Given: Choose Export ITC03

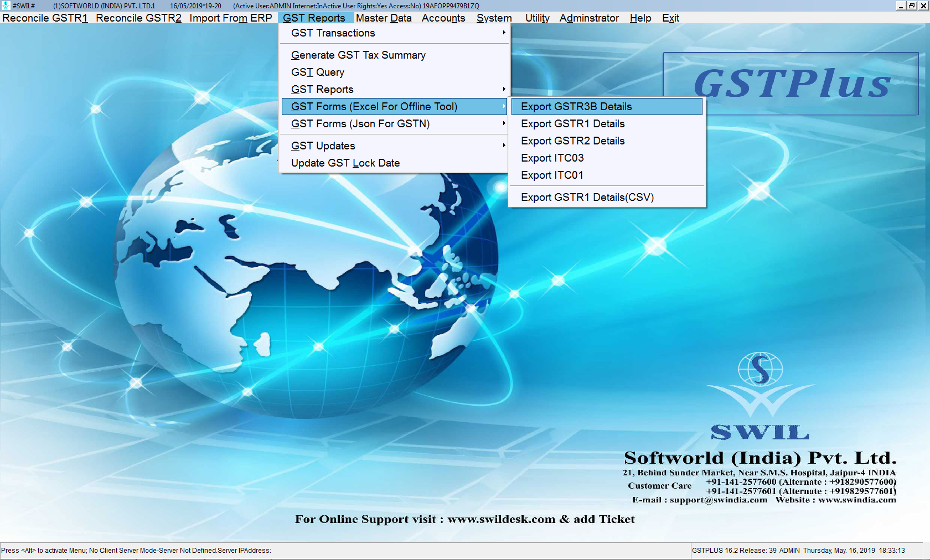Looking at the screenshot, I should click(607, 158).
